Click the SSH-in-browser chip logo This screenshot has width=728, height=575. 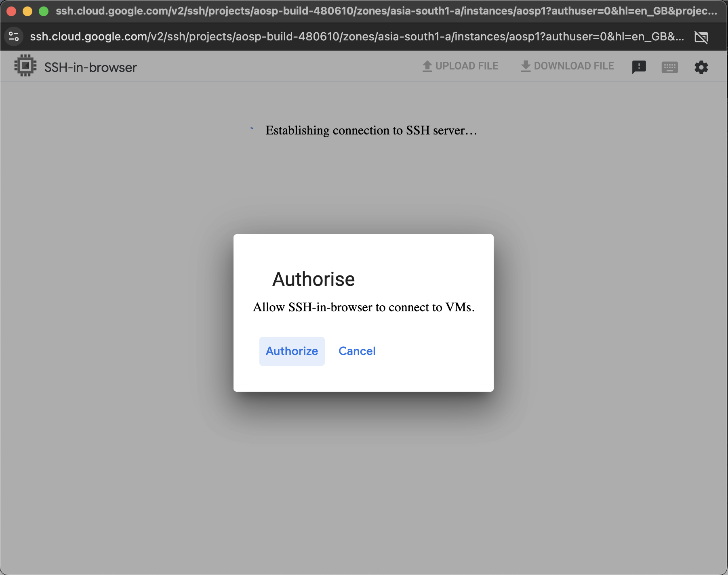tap(25, 65)
